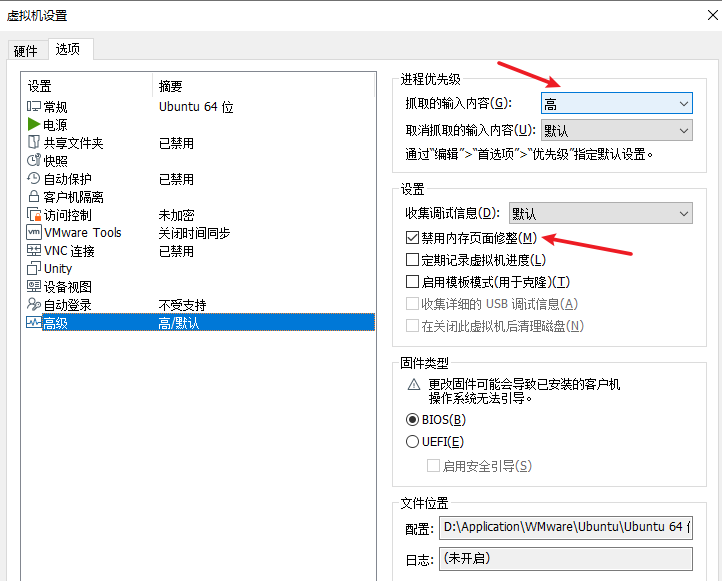This screenshot has height=581, width=722.
Task: Switch to the 选项 tab
Action: point(69,49)
